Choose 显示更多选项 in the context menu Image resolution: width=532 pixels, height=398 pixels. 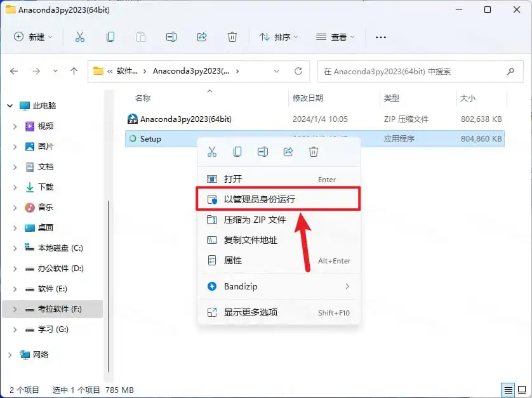click(278, 312)
